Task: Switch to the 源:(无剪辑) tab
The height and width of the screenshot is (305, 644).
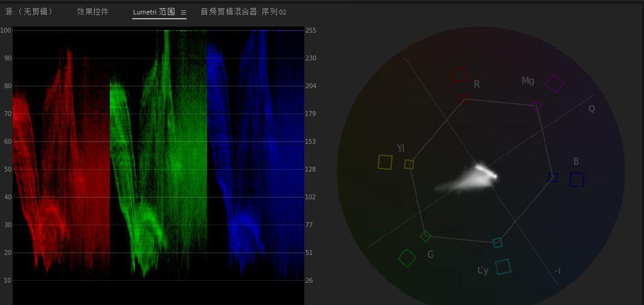Action: pos(29,12)
